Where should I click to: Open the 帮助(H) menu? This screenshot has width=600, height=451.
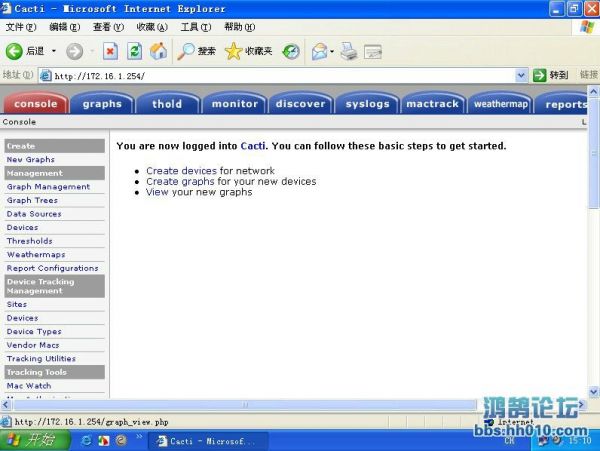pyautogui.click(x=240, y=27)
